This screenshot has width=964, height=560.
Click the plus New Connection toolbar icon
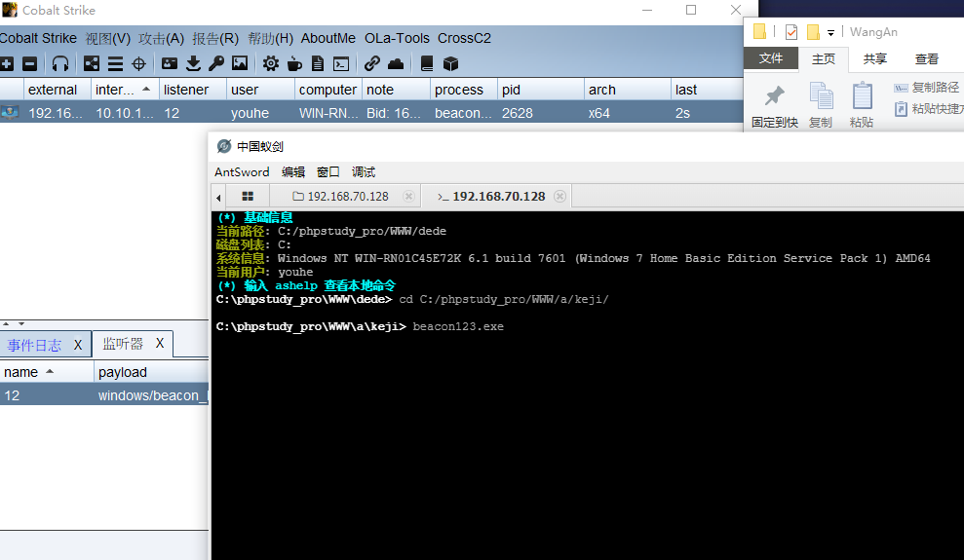click(7, 64)
